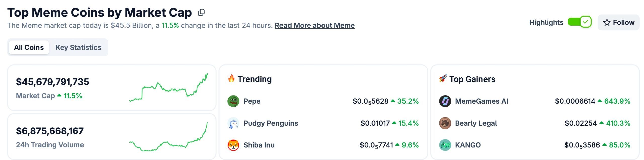Disable the Highlights toggle

tap(579, 22)
